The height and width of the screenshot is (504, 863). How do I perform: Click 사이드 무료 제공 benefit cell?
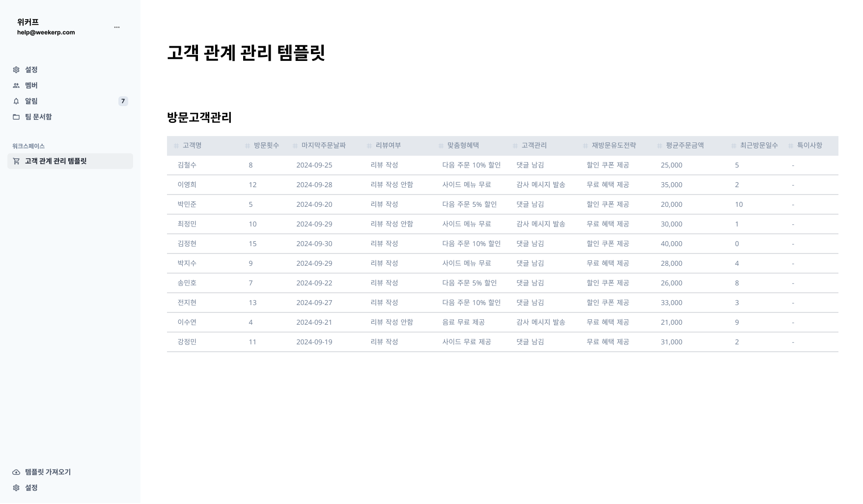467,342
